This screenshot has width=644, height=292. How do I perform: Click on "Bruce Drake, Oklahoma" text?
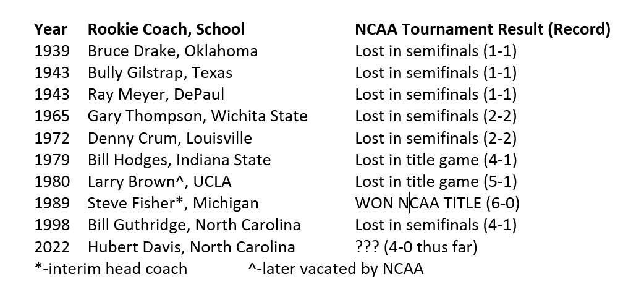click(x=173, y=51)
